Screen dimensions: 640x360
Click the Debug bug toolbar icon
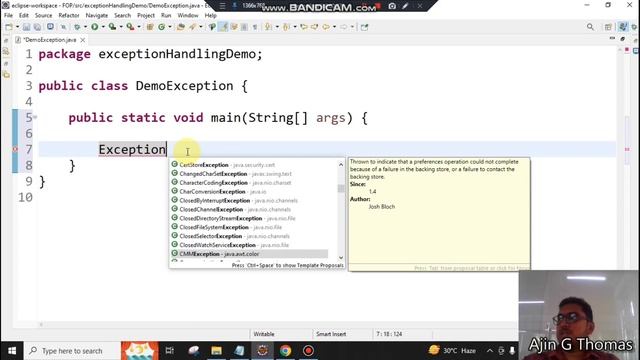(x=77, y=27)
